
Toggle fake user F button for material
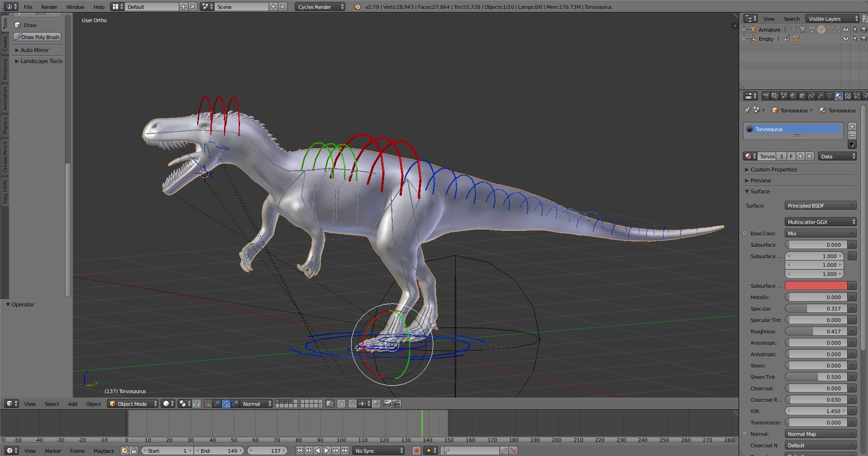pyautogui.click(x=791, y=156)
